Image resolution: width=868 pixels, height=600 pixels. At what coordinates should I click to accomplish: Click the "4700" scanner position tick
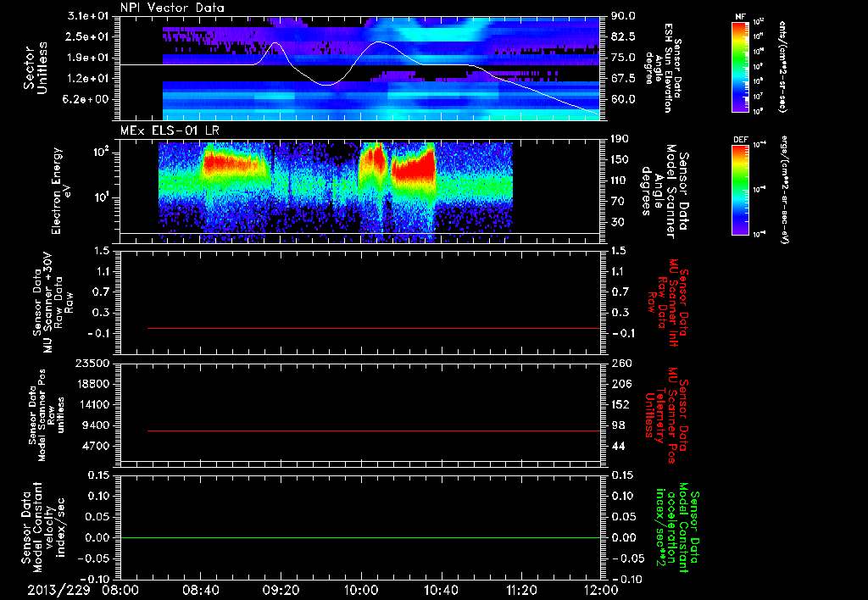95,446
